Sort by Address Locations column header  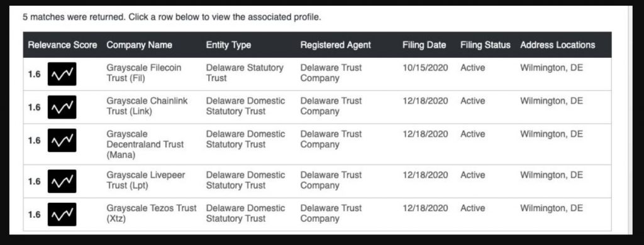point(557,45)
